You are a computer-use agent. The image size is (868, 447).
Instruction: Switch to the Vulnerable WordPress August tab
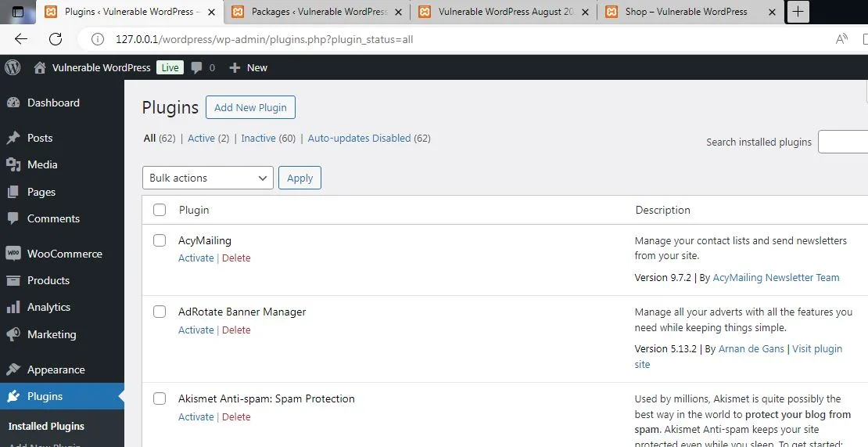[504, 12]
